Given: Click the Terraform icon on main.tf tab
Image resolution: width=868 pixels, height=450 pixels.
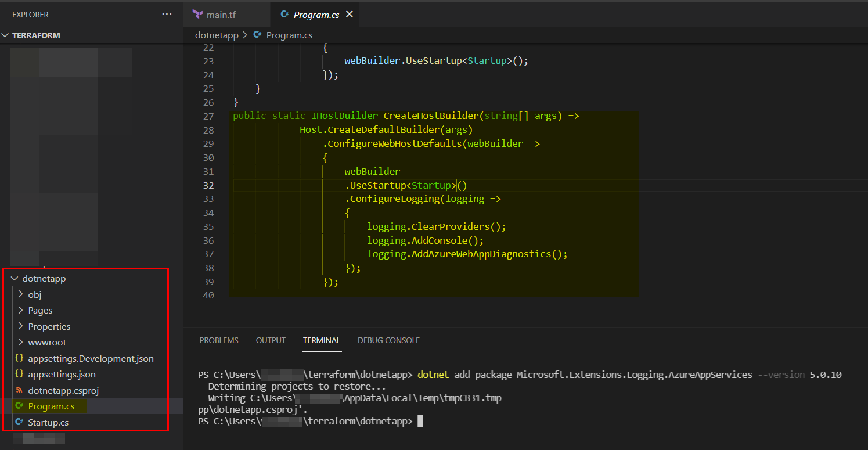Looking at the screenshot, I should point(197,15).
